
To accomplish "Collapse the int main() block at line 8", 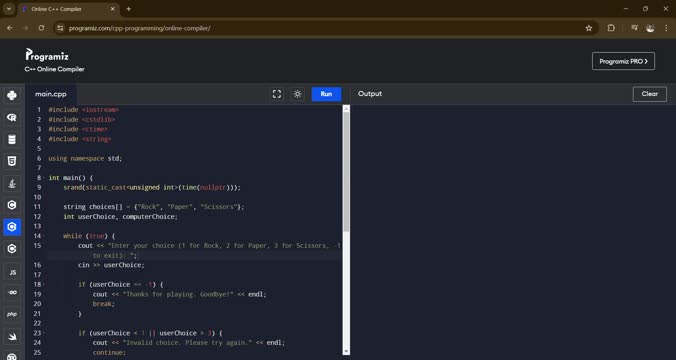I will [44, 178].
